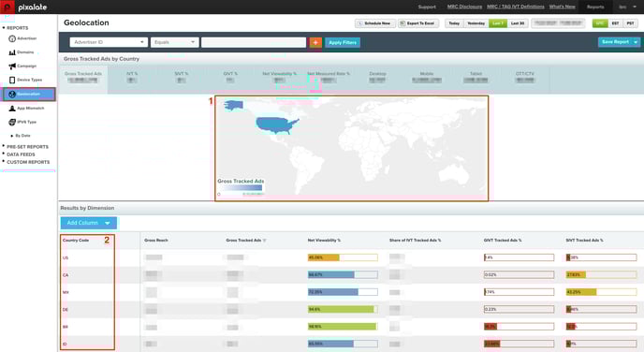The image size is (644, 352).
Task: Open the Equals operator dropdown
Action: click(174, 42)
